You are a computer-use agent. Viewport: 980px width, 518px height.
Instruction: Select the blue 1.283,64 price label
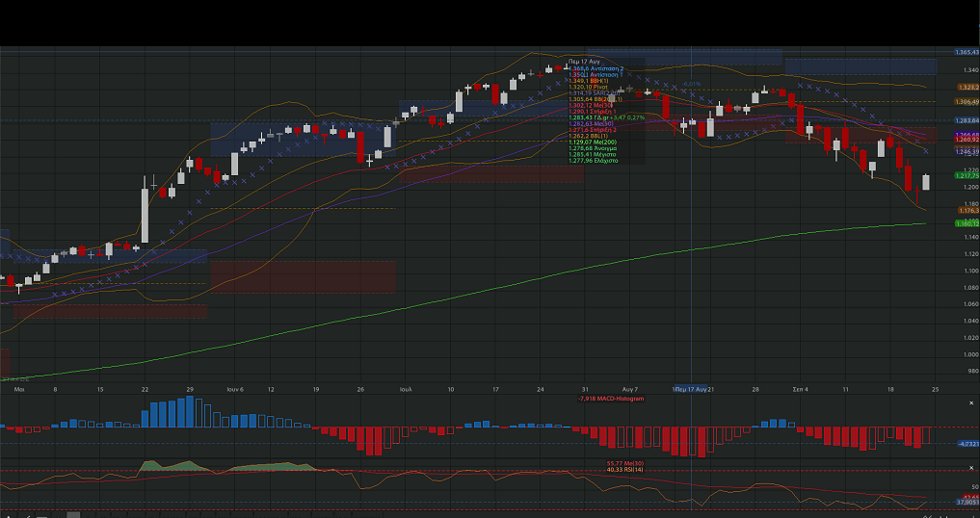pos(967,120)
